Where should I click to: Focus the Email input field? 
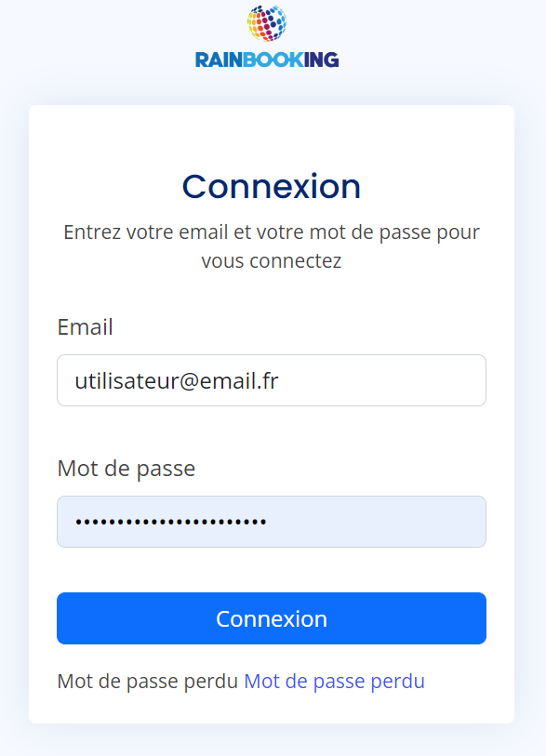(x=272, y=380)
